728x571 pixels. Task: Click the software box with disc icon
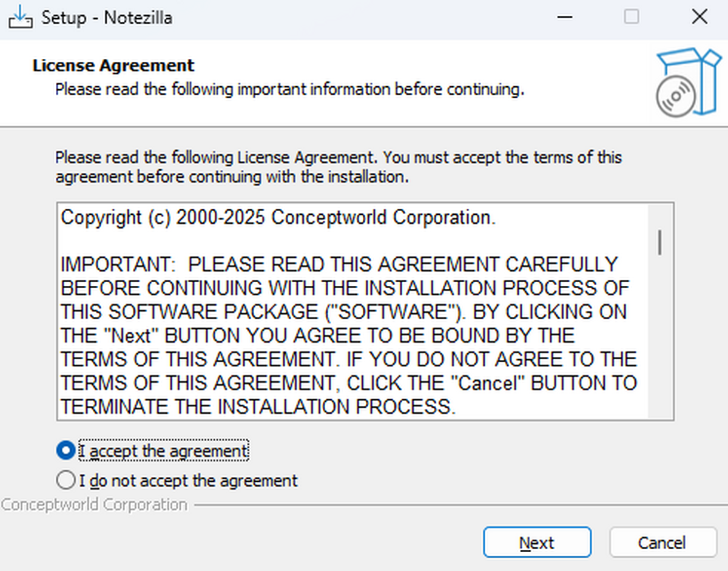click(x=687, y=83)
